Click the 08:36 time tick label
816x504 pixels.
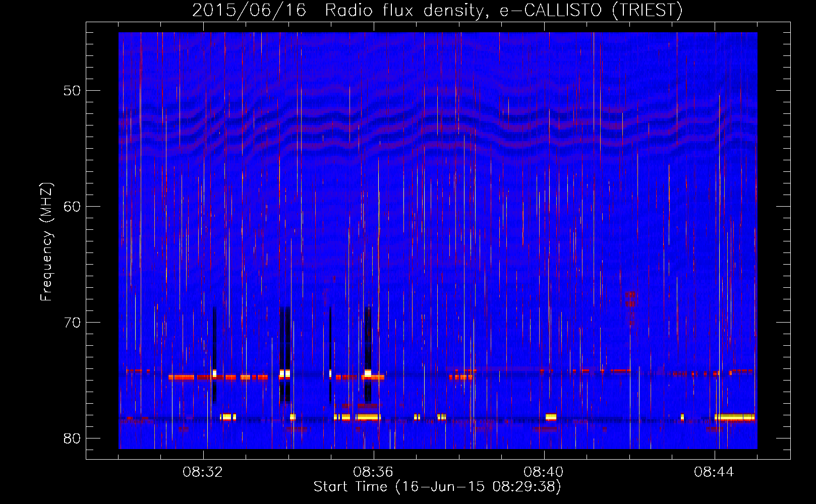[373, 472]
